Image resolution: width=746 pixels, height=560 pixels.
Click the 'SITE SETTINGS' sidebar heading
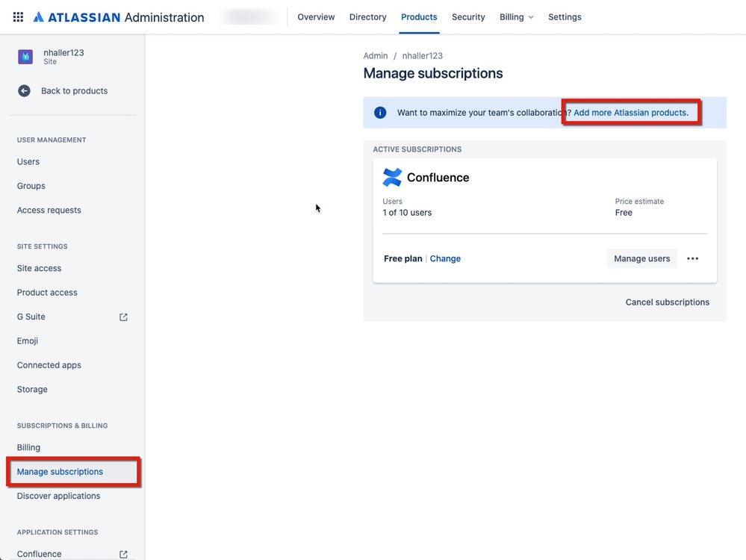point(43,246)
